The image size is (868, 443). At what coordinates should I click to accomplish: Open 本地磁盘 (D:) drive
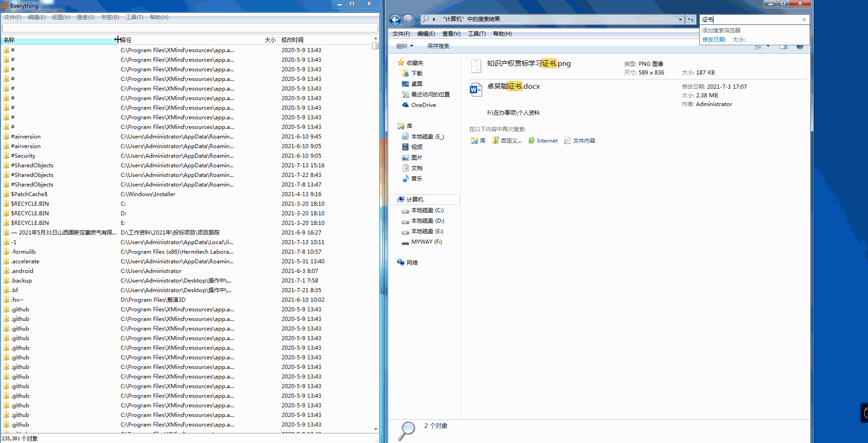tap(422, 220)
